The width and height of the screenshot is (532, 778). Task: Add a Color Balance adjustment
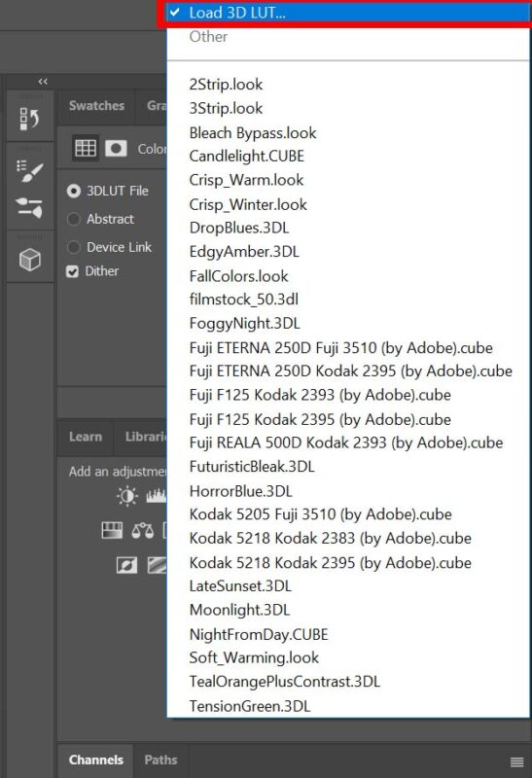[142, 531]
